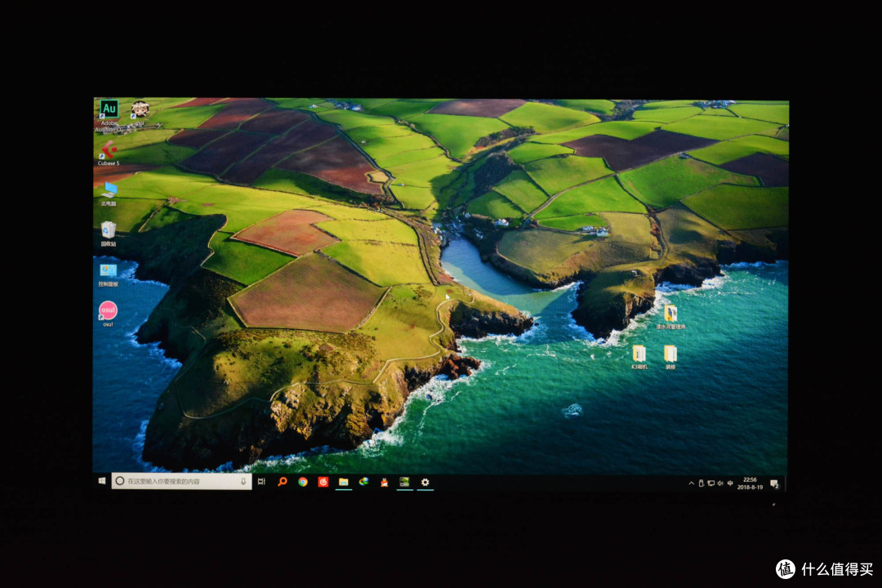
Task: Click the Show Desktop sliver at taskbar end
Action: pos(786,484)
